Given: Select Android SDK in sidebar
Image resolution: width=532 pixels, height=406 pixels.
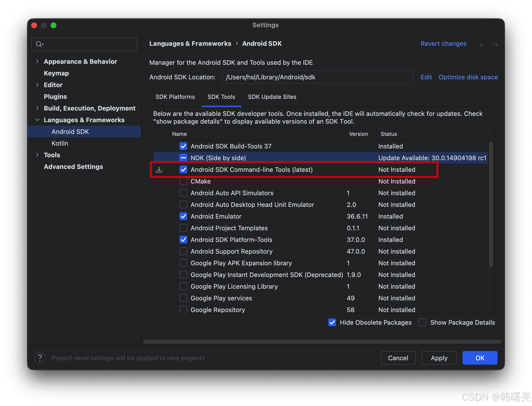Looking at the screenshot, I should (x=84, y=131).
